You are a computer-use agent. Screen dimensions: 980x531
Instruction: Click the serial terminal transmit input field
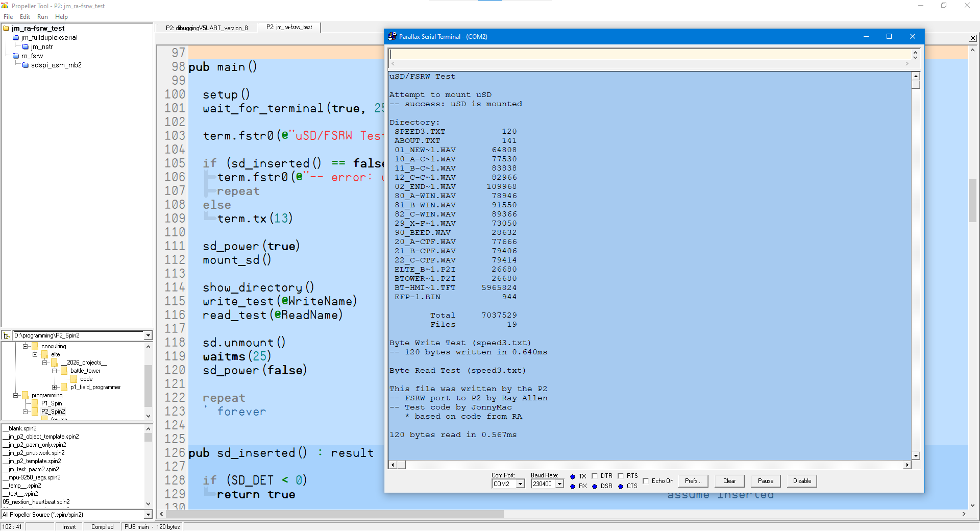point(648,54)
